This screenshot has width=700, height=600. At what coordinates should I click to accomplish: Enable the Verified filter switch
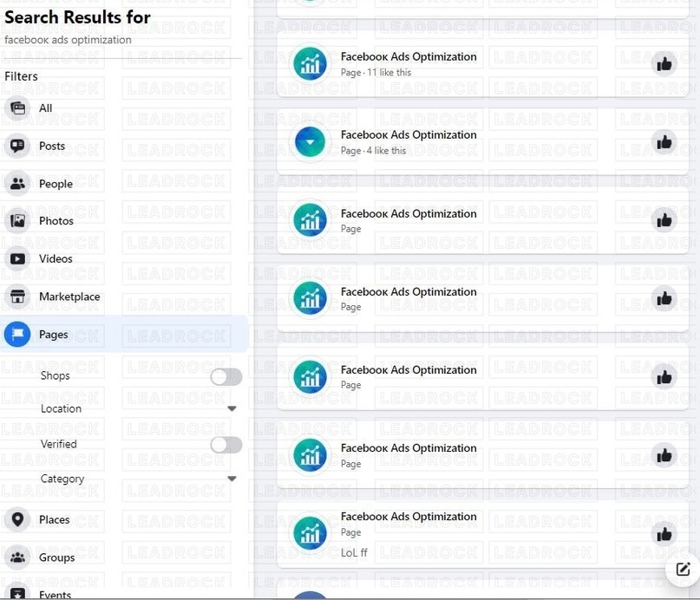[226, 445]
